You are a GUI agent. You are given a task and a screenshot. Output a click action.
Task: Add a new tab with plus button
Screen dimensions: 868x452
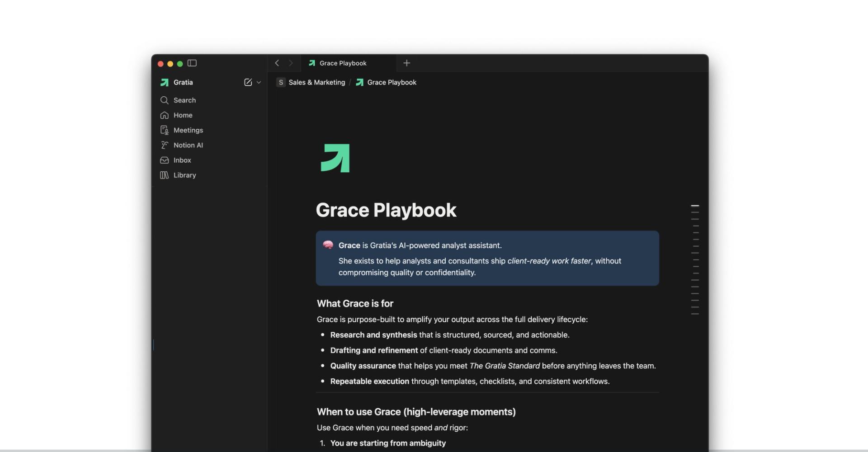(x=406, y=63)
